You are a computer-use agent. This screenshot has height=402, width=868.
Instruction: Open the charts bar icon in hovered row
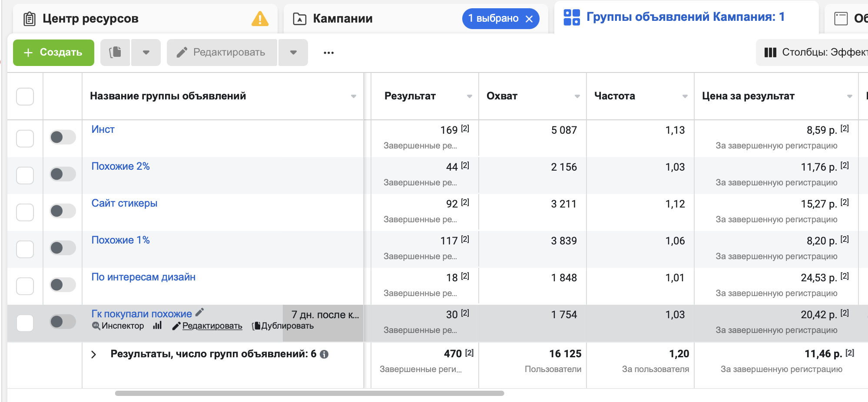coord(157,326)
